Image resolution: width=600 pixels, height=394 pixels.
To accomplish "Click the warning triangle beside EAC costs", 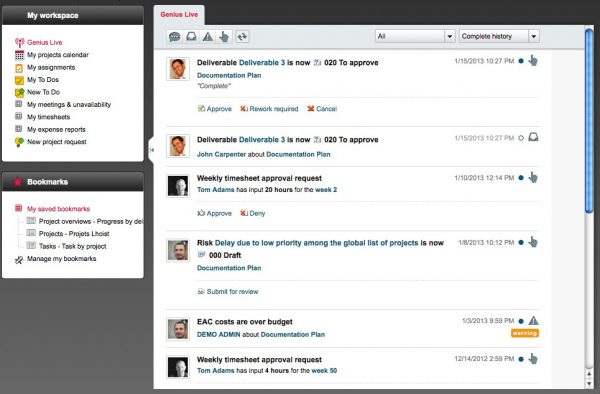I will [x=533, y=321].
